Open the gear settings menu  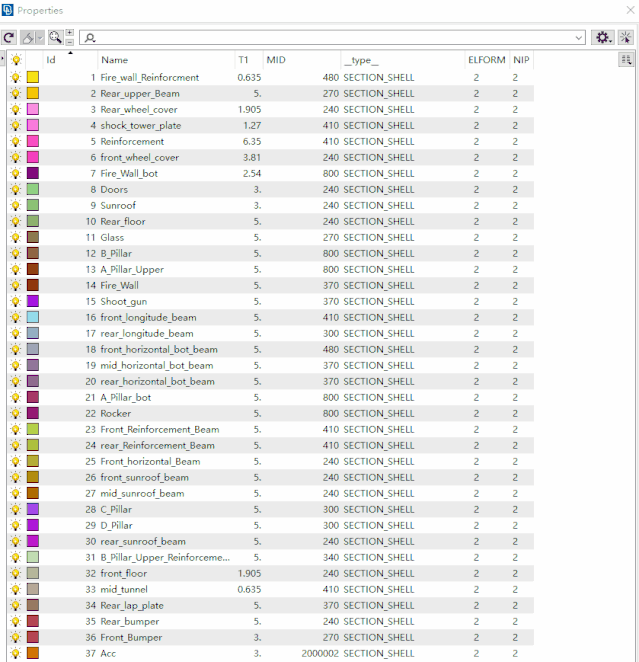pos(602,37)
